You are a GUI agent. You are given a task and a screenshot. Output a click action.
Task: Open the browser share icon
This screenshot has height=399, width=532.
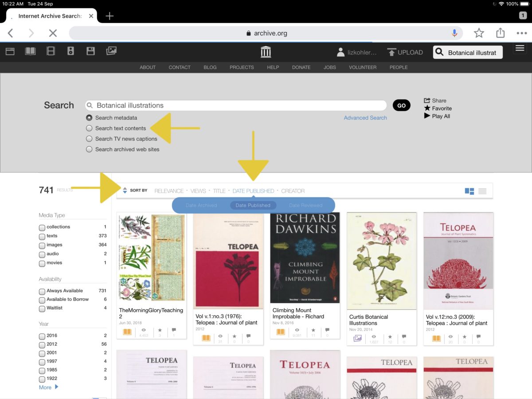501,33
